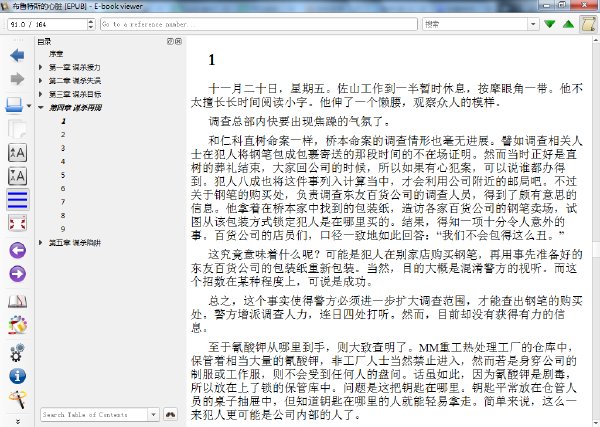Viewport: 600px width, 427px height.
Task: Find previous search match with the green up arrow
Action: pyautogui.click(x=569, y=24)
